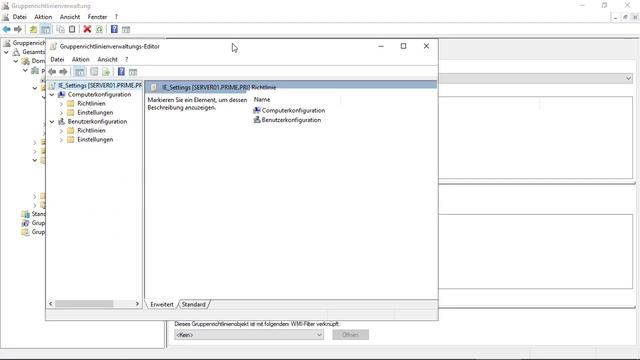The height and width of the screenshot is (360, 640).
Task: Collapse the Domänen node in background tree
Action: point(16,61)
